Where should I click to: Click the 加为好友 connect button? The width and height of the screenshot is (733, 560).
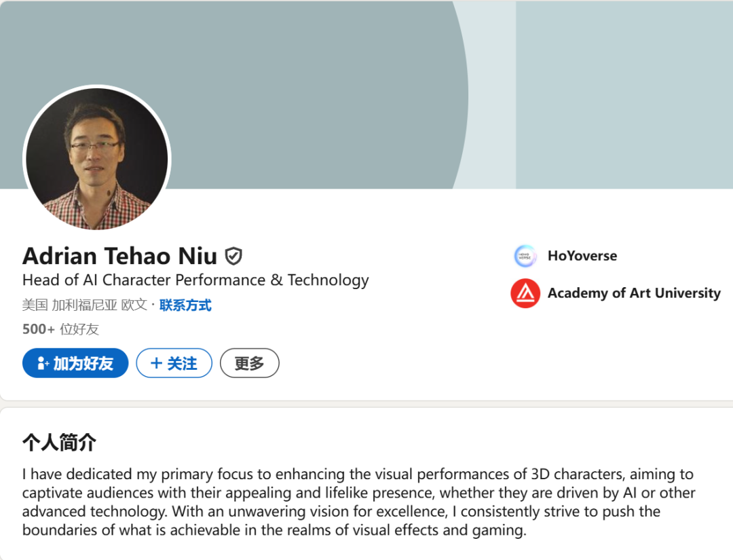75,362
